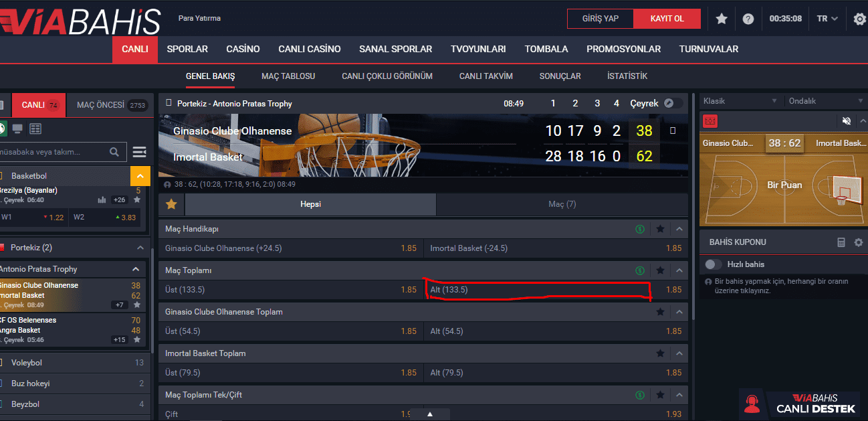Open the bet slip calculator icon
The width and height of the screenshot is (868, 421).
click(841, 242)
